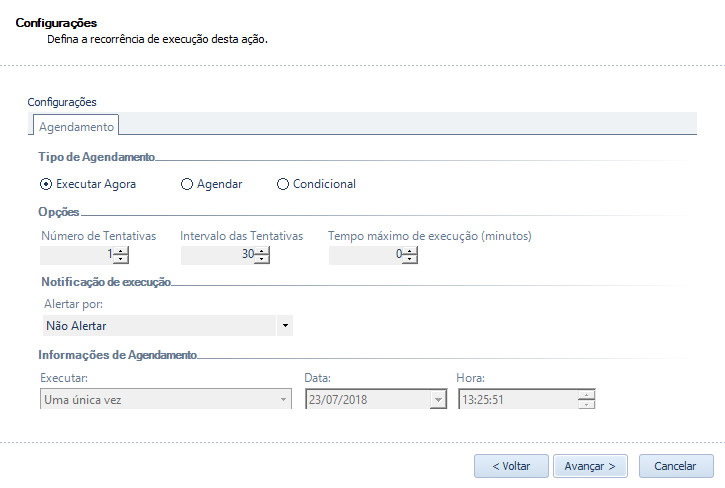The width and height of the screenshot is (725, 488).
Task: Increase Tempo máximo de execução value
Action: (409, 250)
